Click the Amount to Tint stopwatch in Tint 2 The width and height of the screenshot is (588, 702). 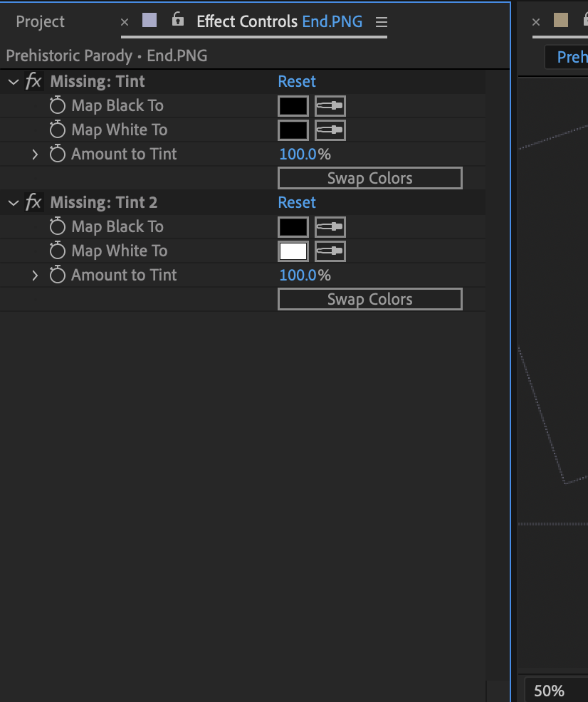57,275
